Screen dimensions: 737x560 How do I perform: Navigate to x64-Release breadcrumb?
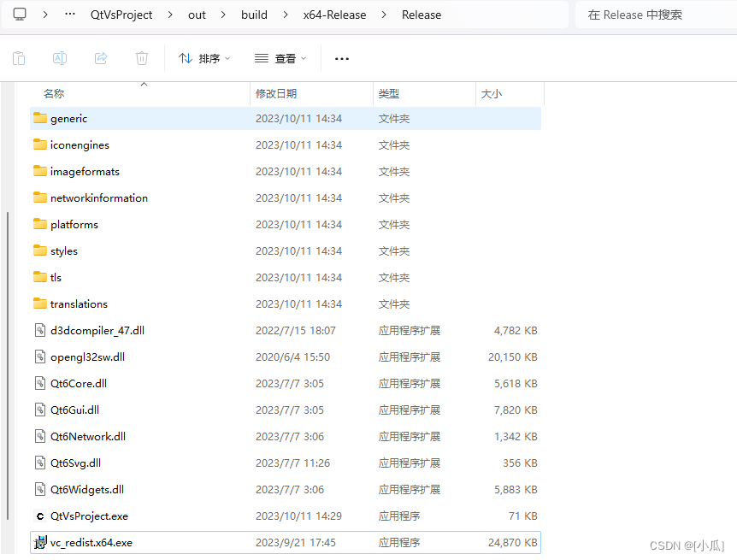tap(334, 15)
